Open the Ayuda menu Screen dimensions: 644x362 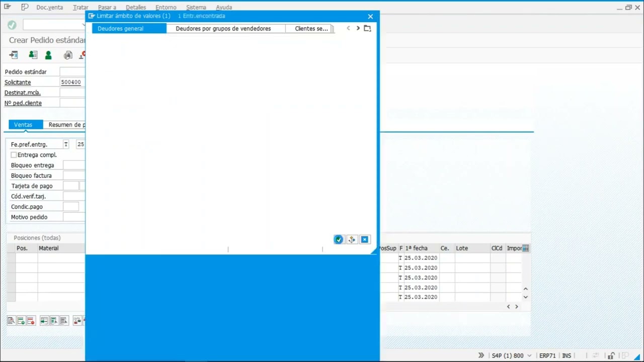click(x=224, y=8)
